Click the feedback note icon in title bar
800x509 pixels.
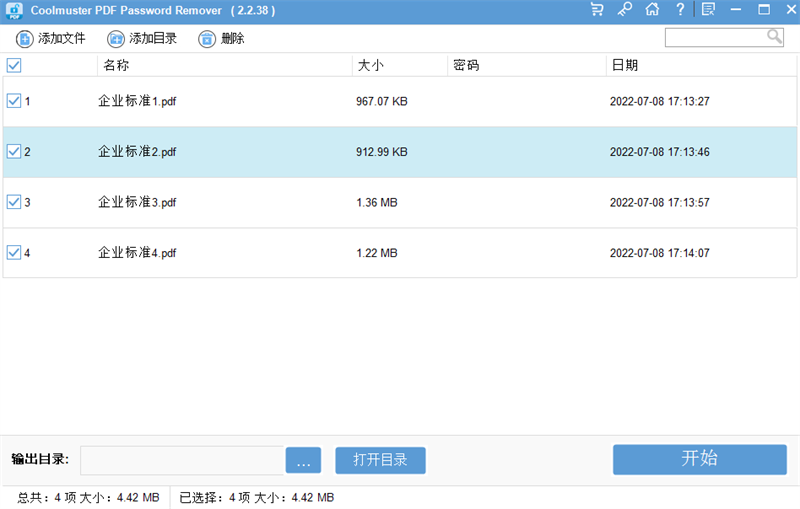708,10
